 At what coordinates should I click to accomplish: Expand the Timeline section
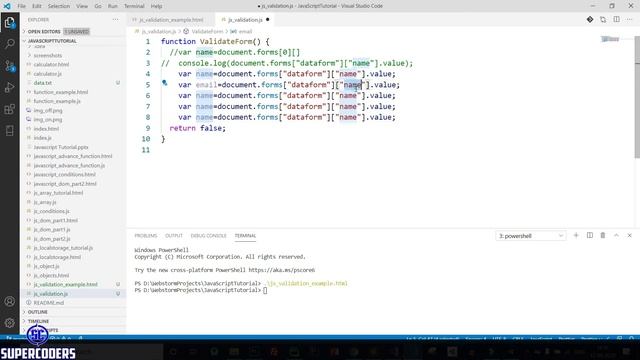pyautogui.click(x=38, y=321)
